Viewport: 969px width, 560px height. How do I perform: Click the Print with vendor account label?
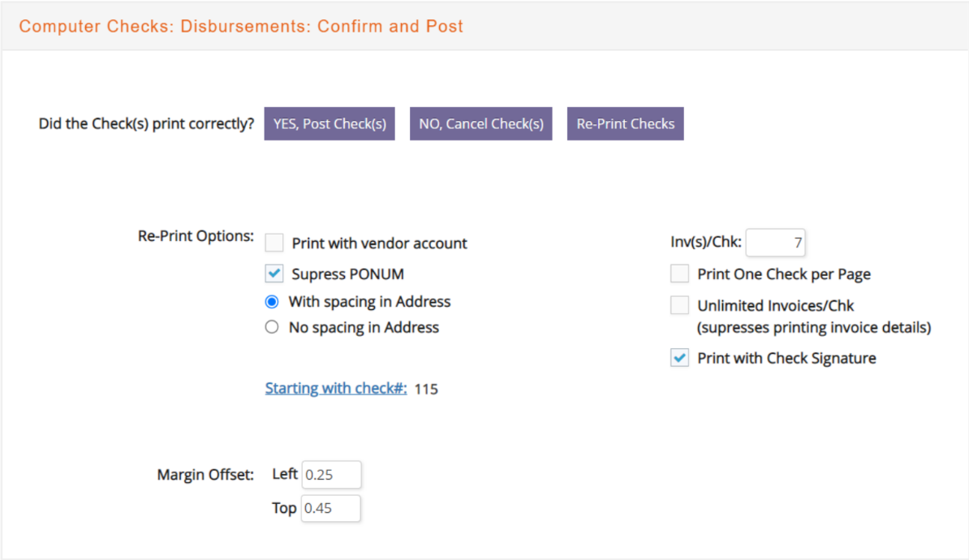pos(380,243)
